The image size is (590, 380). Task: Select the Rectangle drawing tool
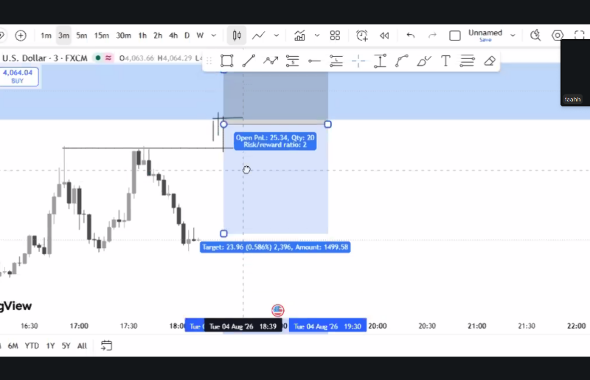(x=227, y=61)
